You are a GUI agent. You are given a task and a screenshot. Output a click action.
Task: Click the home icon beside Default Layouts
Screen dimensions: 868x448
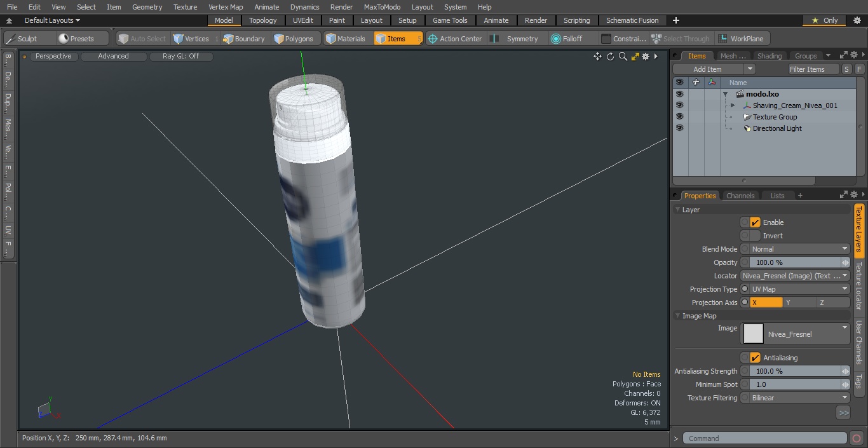click(9, 20)
